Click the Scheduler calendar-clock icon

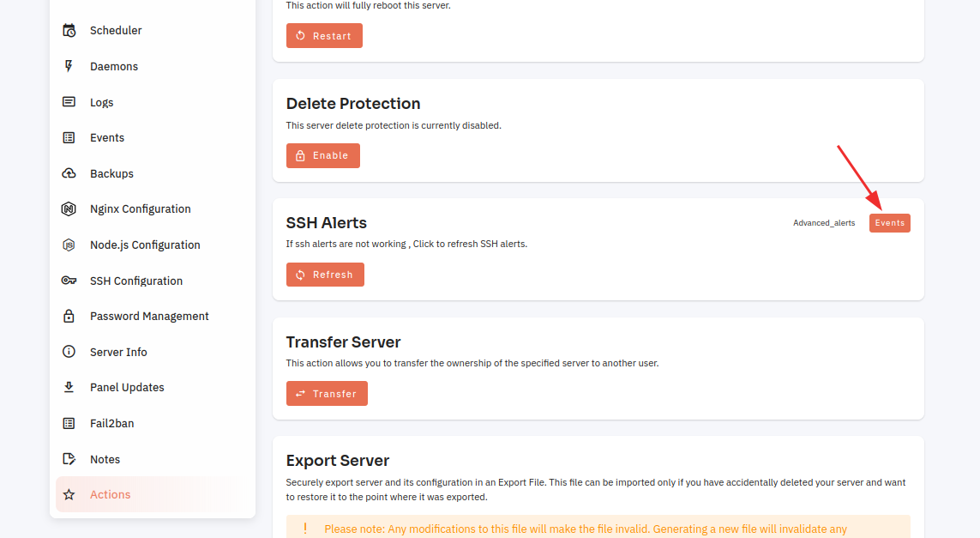[x=69, y=30]
